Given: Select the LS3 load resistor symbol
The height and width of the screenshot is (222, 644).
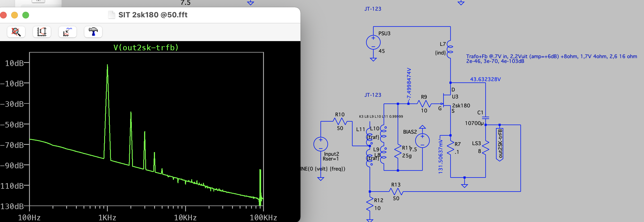Looking at the screenshot, I should click(486, 147).
